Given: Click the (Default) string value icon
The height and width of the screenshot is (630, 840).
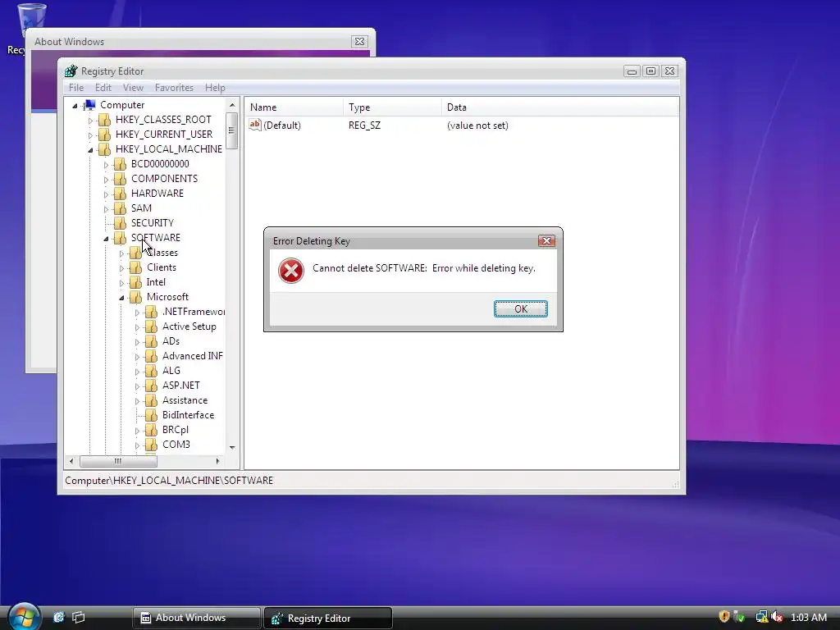Looking at the screenshot, I should point(255,125).
